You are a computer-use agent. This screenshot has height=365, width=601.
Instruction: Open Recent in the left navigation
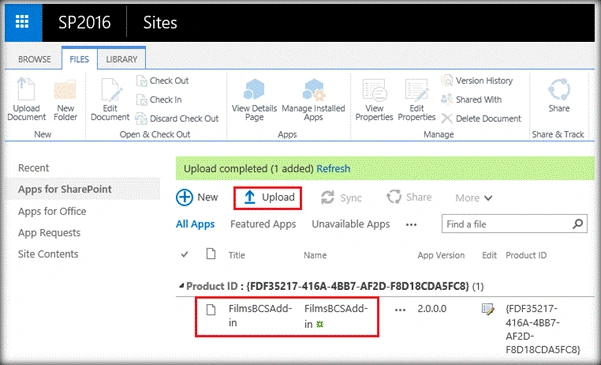click(x=33, y=168)
